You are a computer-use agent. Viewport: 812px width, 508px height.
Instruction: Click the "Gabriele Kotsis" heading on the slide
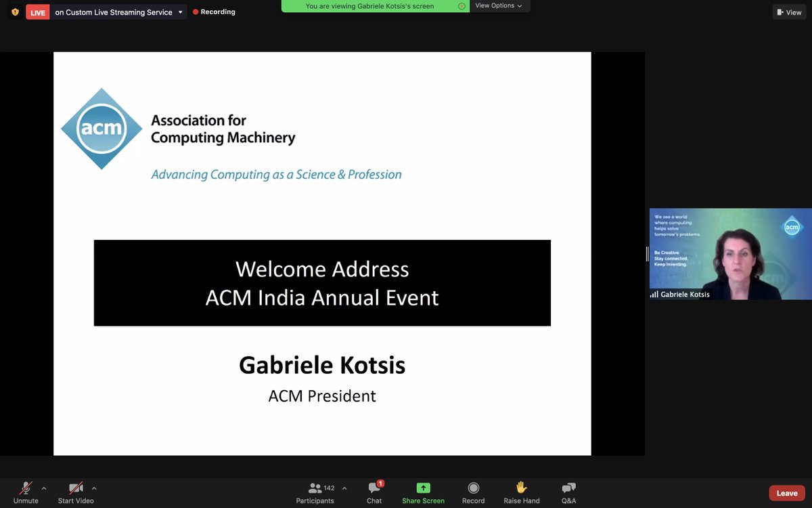tap(322, 365)
